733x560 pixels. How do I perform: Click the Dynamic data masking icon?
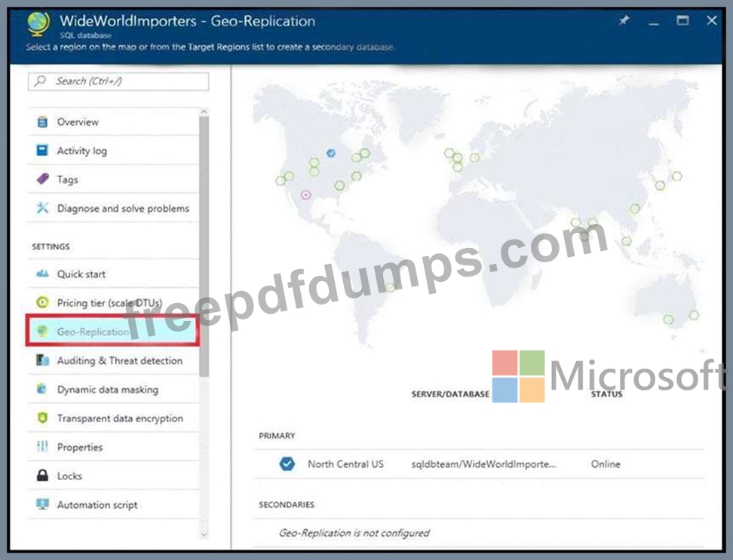pyautogui.click(x=42, y=389)
